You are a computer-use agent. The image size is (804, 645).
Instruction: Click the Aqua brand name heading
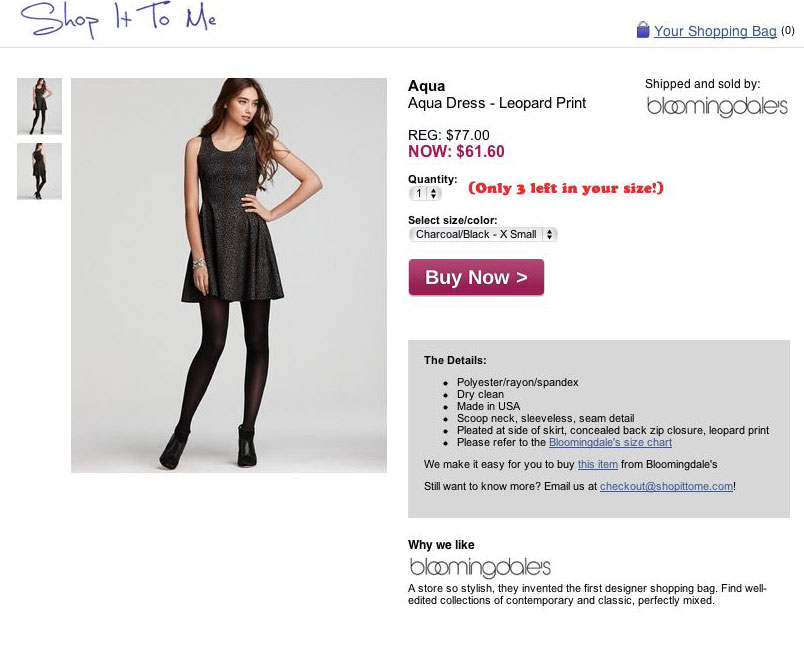coord(427,86)
